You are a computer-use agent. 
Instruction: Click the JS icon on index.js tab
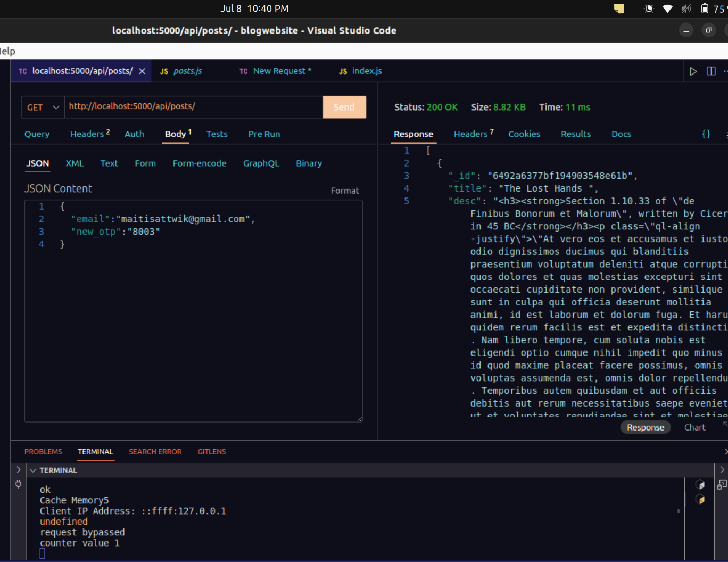(343, 71)
